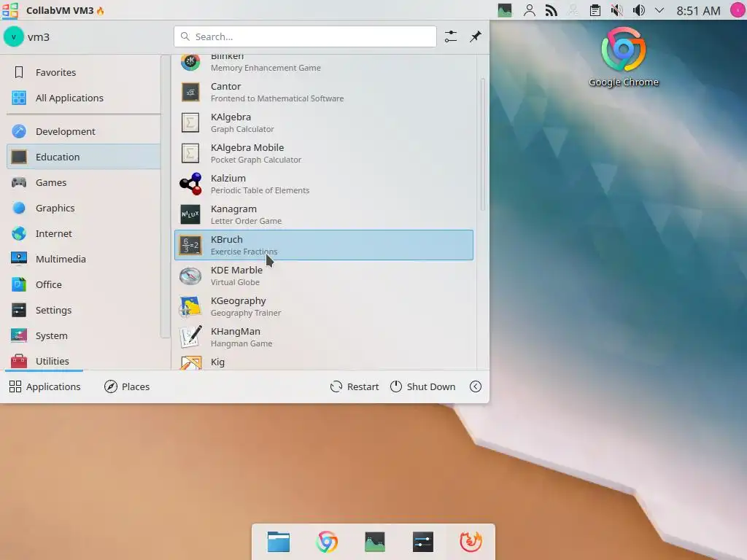Show All Applications category
747x560 pixels.
pyautogui.click(x=84, y=98)
